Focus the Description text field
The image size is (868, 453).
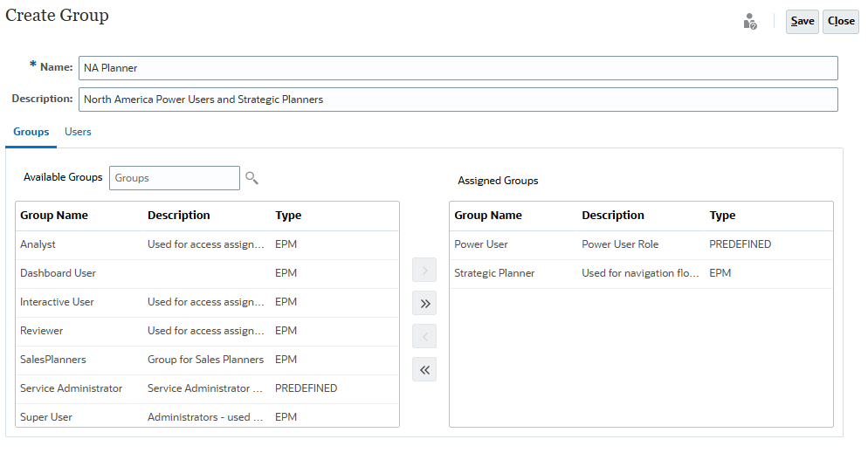coord(458,100)
